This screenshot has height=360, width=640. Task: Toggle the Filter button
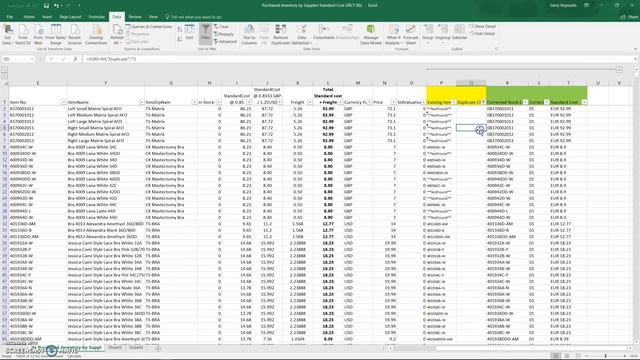point(205,33)
